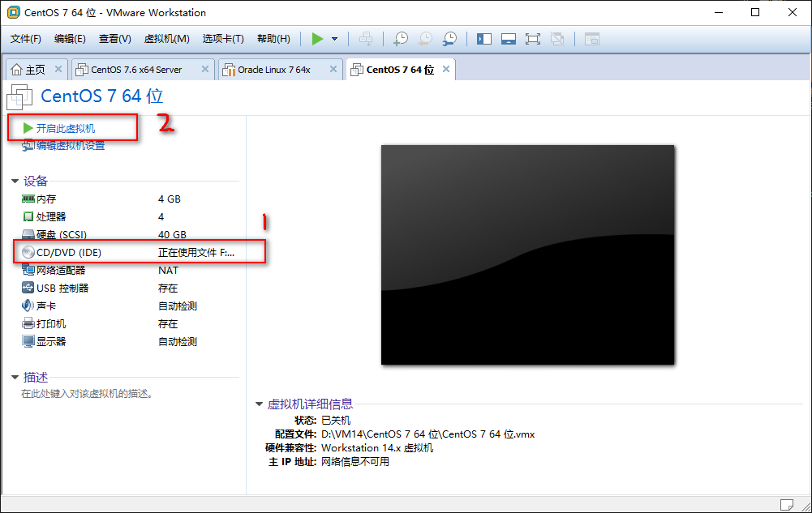Take a snapshot using toolbar icon
Image resolution: width=812 pixels, height=513 pixels.
(400, 39)
